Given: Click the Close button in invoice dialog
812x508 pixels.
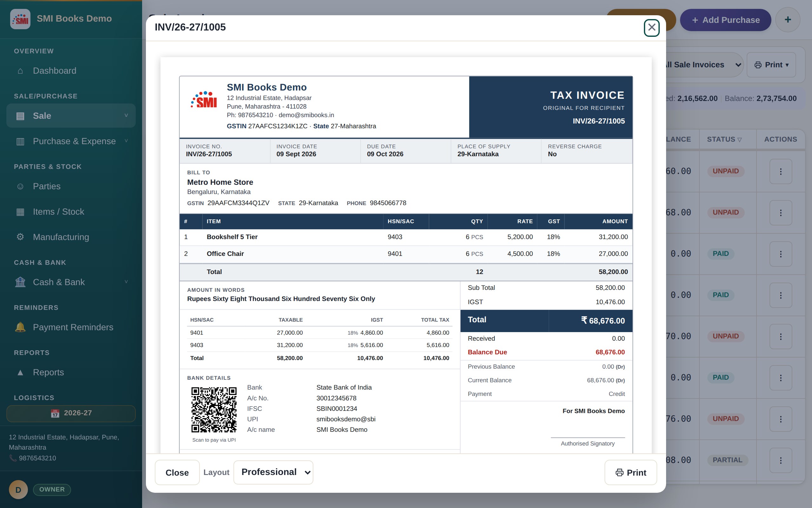Looking at the screenshot, I should tap(177, 472).
